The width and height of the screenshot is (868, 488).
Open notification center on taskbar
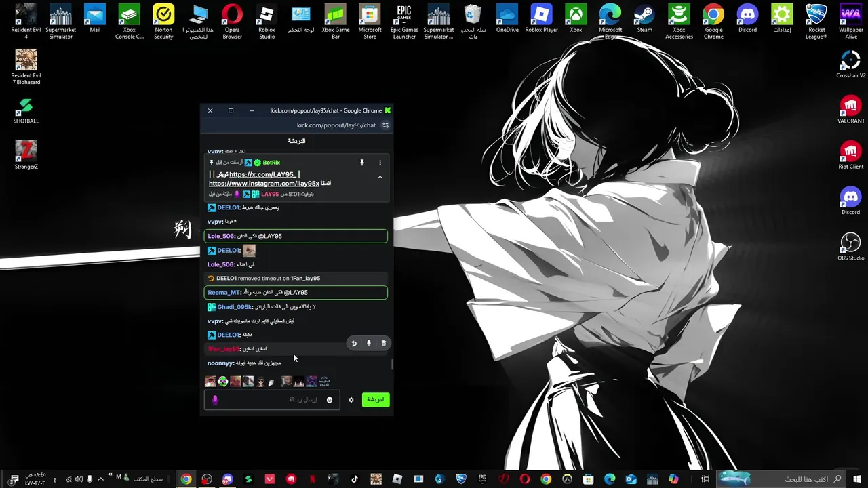tap(14, 479)
